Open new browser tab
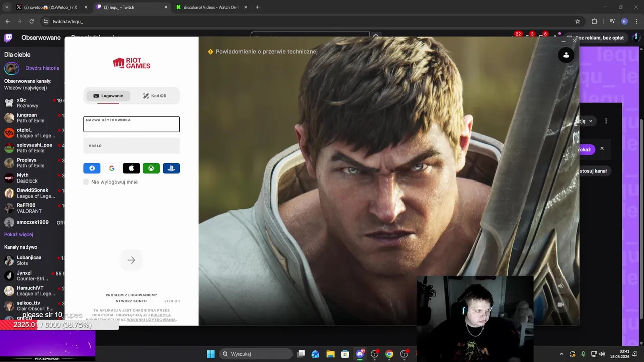The width and height of the screenshot is (644, 362). [257, 7]
